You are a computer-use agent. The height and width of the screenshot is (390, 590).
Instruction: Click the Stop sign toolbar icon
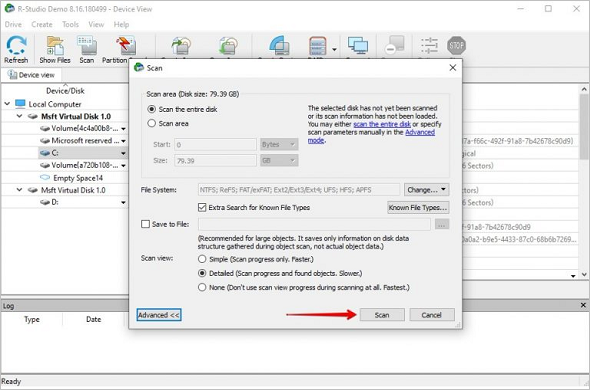click(456, 46)
